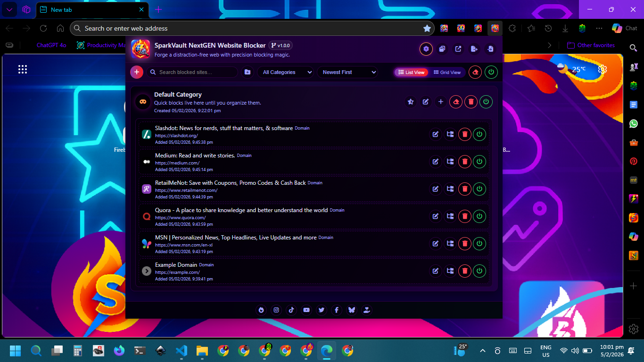Move RetailMeNot to another category
644x362 pixels.
click(450, 189)
